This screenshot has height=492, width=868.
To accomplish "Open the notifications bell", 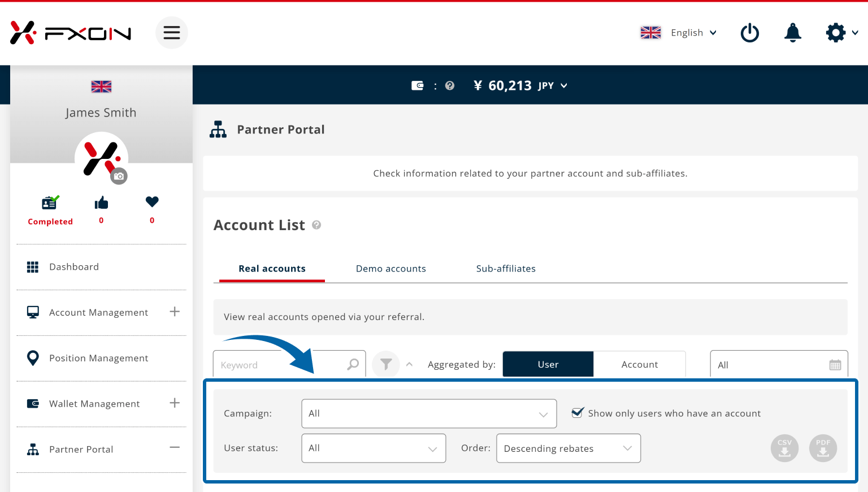I will click(x=792, y=33).
